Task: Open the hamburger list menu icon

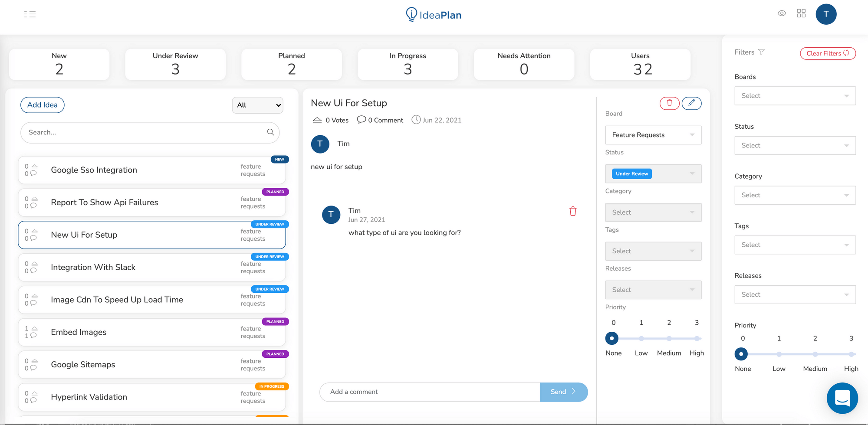Action: pos(29,14)
